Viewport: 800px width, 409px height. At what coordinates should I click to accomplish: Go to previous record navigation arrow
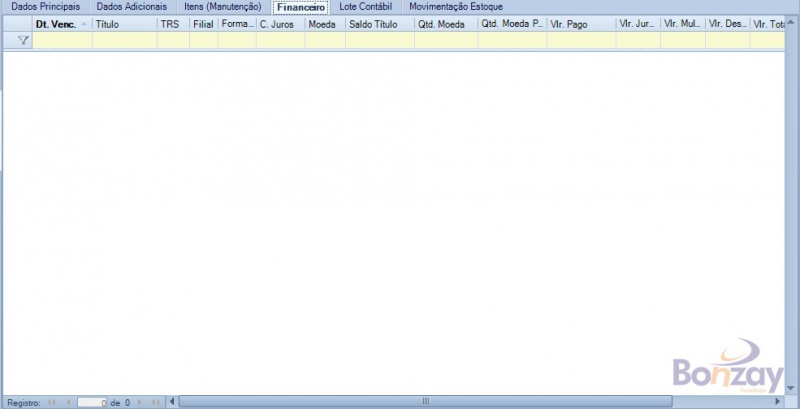click(68, 402)
